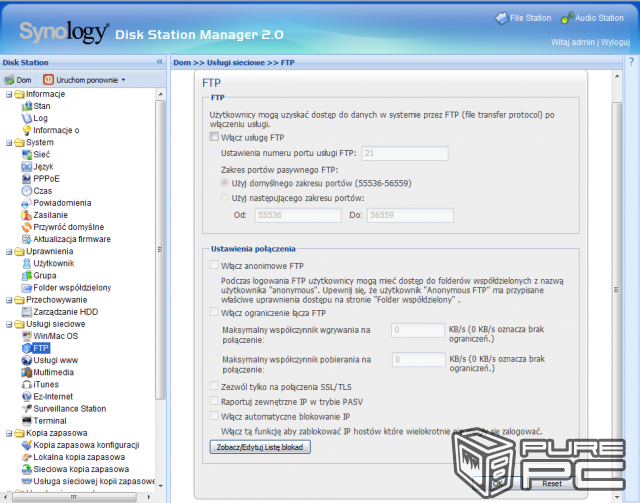Screen dimensions: 640x503
Task: Click the tree horizontal scrollbar
Action: [74, 497]
